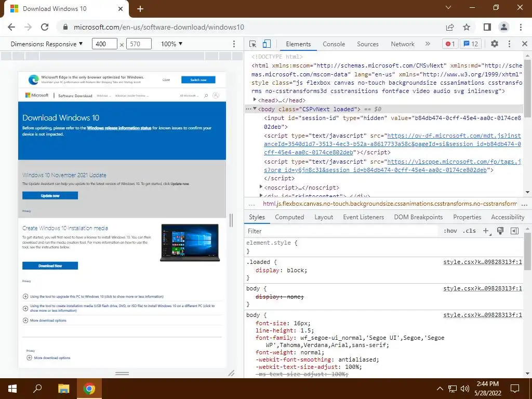Viewport: 532px width, 399px height.
Task: Click the Switch now Edge button
Action: [198, 79]
